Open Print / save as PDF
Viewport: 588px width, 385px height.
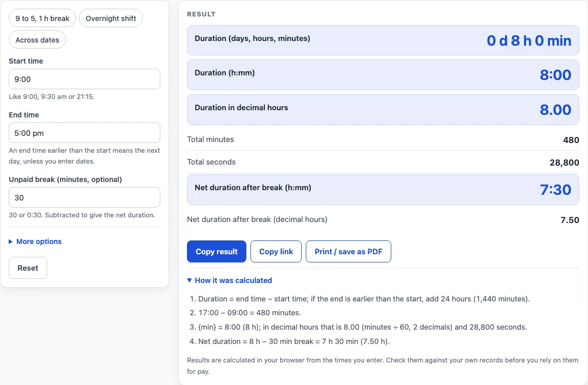tap(348, 251)
